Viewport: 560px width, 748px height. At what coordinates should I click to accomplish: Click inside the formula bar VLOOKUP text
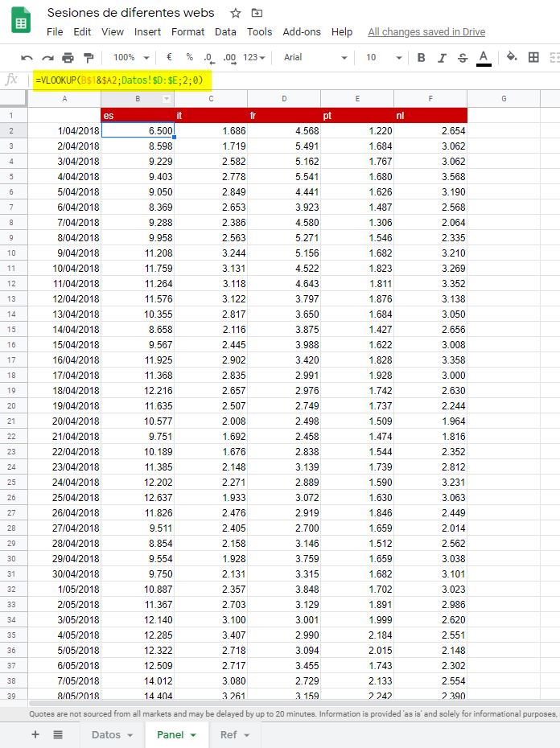[x=121, y=80]
